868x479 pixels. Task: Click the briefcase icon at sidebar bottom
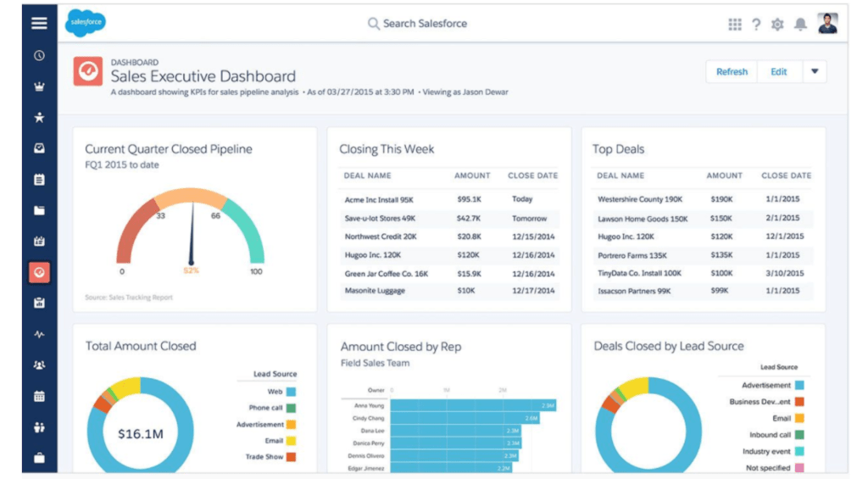click(39, 458)
